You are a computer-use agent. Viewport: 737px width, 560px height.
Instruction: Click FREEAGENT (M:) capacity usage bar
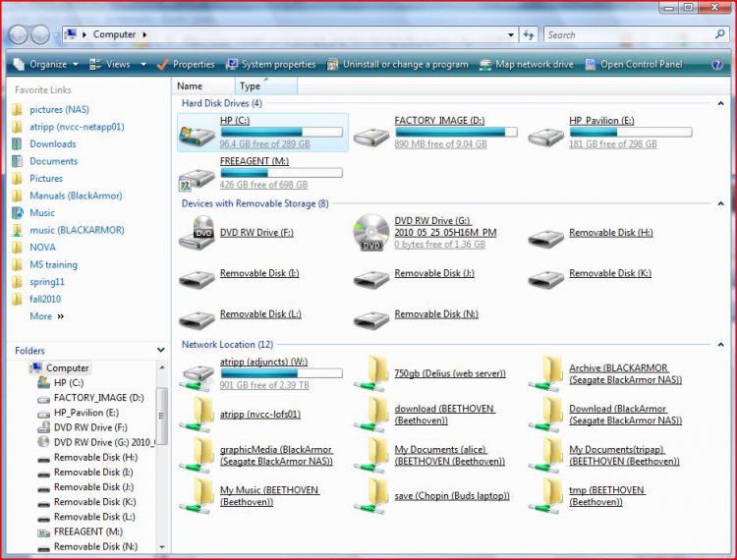pos(282,173)
